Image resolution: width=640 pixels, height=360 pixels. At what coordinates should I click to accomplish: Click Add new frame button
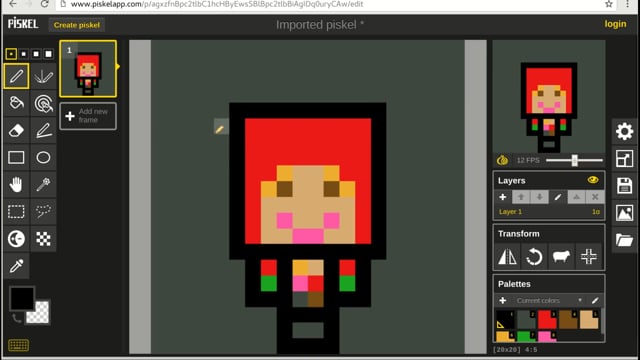pyautogui.click(x=88, y=116)
